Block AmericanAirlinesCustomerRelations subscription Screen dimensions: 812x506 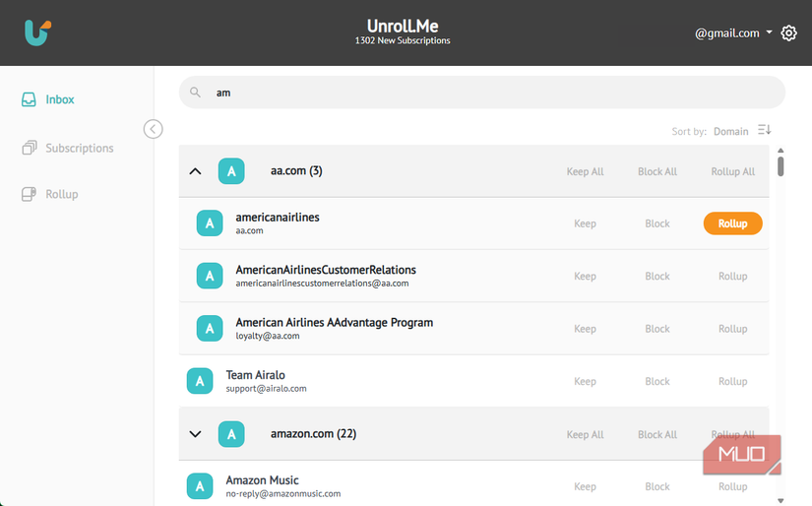(657, 276)
